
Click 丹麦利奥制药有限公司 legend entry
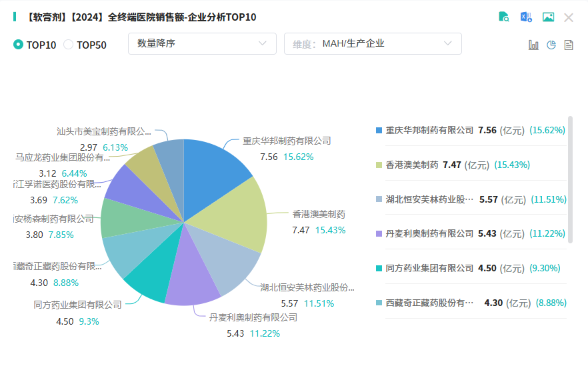[x=429, y=234]
